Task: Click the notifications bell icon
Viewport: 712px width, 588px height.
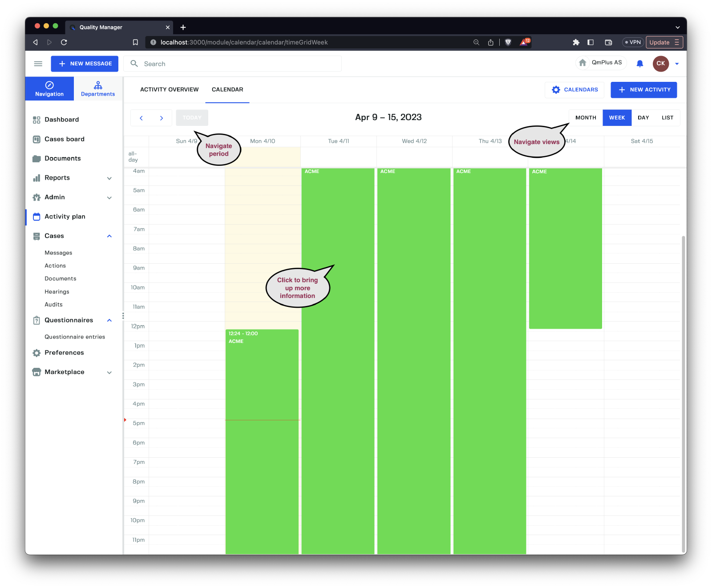Action: 639,64
